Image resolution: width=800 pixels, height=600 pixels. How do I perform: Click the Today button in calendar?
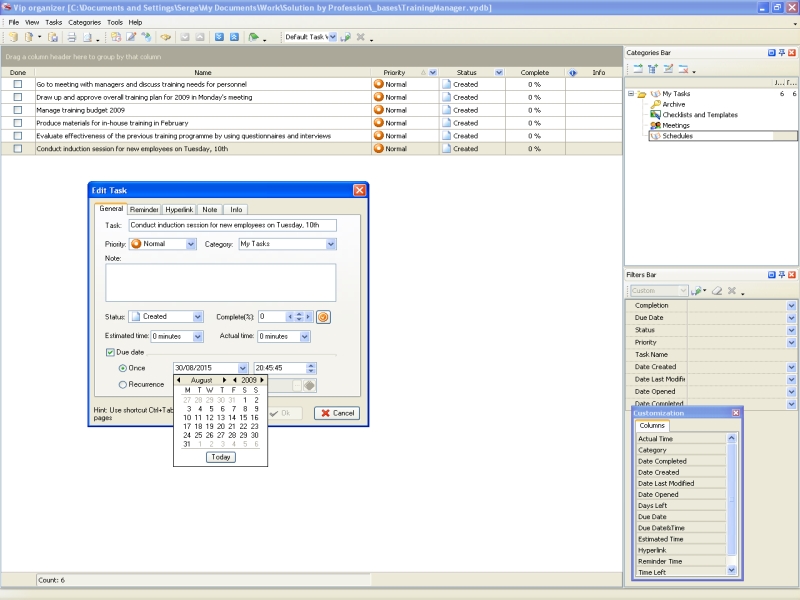pyautogui.click(x=220, y=457)
